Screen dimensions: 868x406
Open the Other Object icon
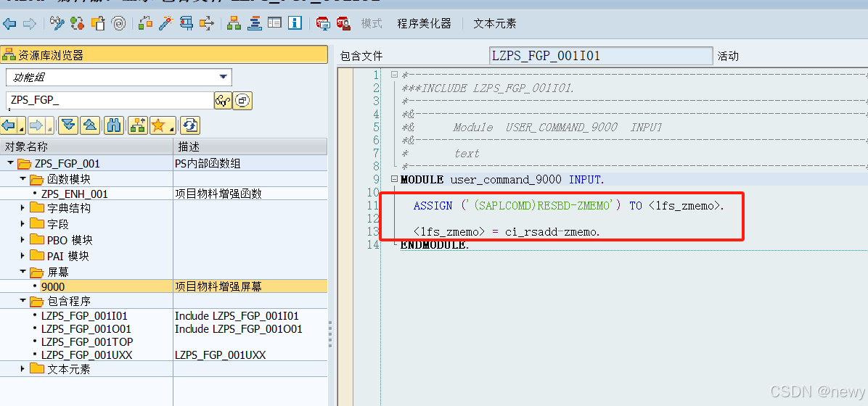tap(98, 23)
